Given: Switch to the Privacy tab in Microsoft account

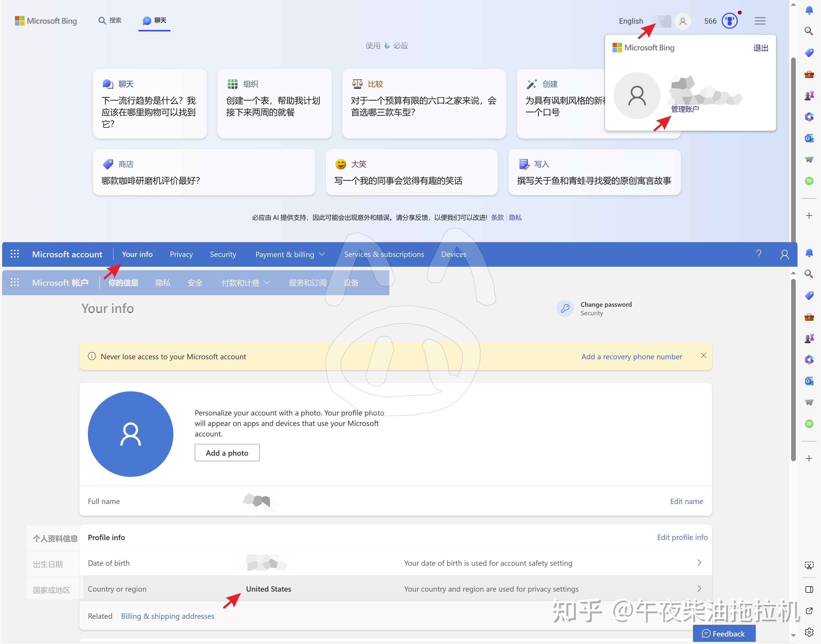Looking at the screenshot, I should pos(181,254).
